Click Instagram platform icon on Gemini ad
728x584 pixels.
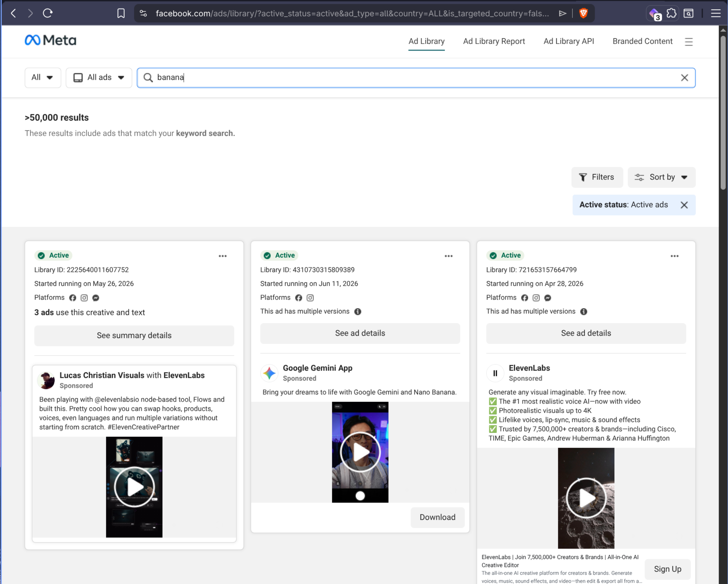pos(310,298)
